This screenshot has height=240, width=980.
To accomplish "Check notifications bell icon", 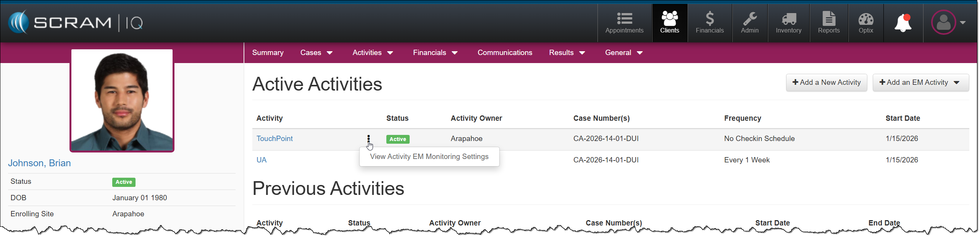I will coord(903,23).
